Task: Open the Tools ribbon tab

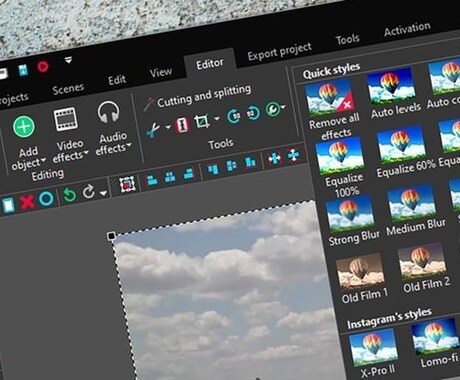Action: click(x=347, y=40)
